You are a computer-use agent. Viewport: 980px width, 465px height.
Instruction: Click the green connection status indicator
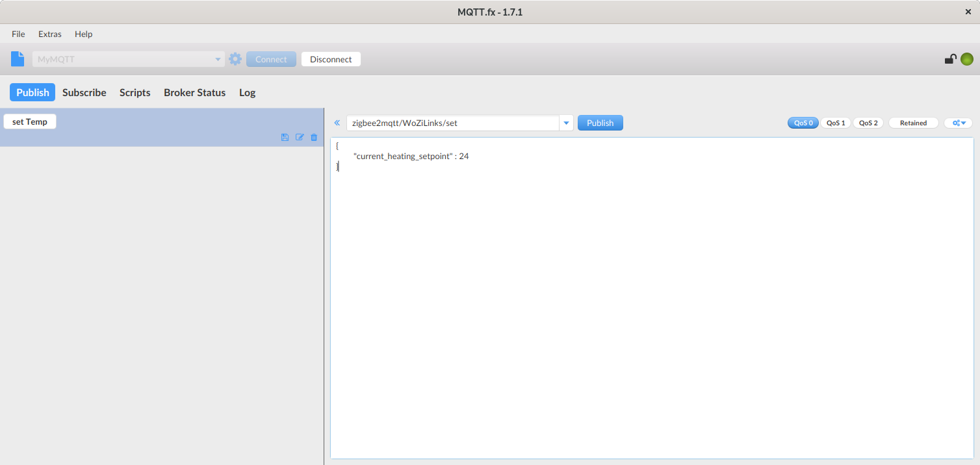click(967, 59)
